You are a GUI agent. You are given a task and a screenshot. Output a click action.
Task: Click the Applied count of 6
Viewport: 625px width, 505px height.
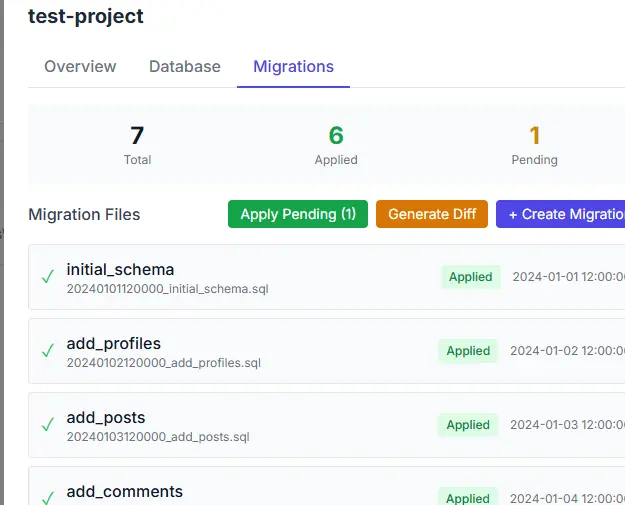coord(336,136)
